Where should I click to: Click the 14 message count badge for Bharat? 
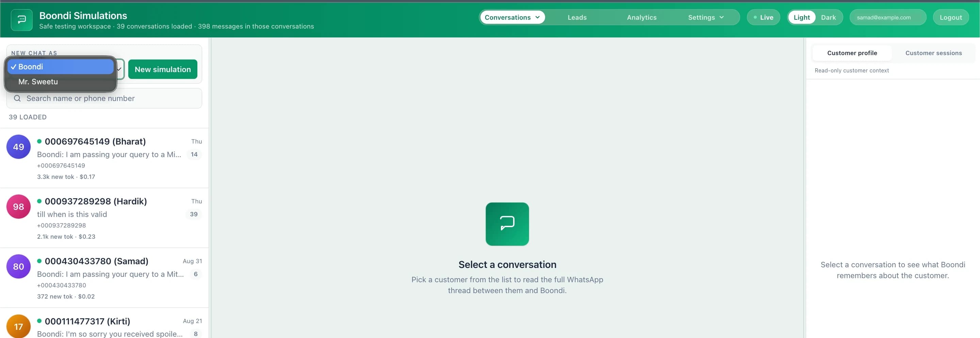tap(194, 154)
